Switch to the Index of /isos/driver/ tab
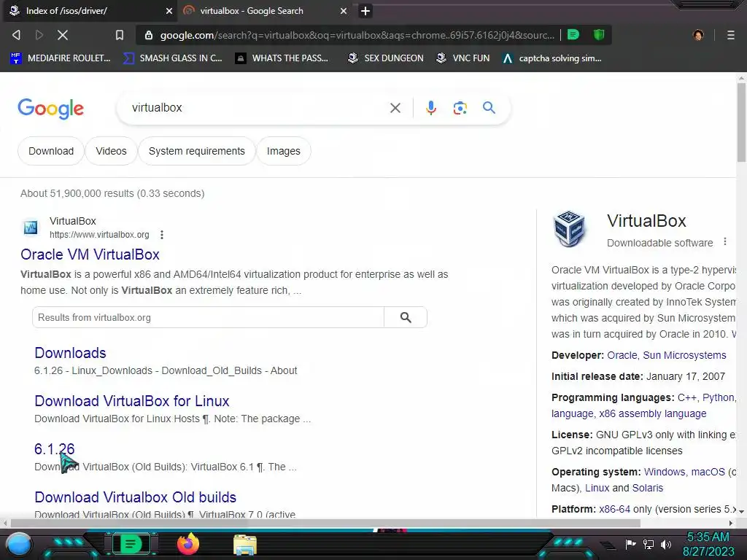Image resolution: width=747 pixels, height=560 pixels. [x=90, y=11]
